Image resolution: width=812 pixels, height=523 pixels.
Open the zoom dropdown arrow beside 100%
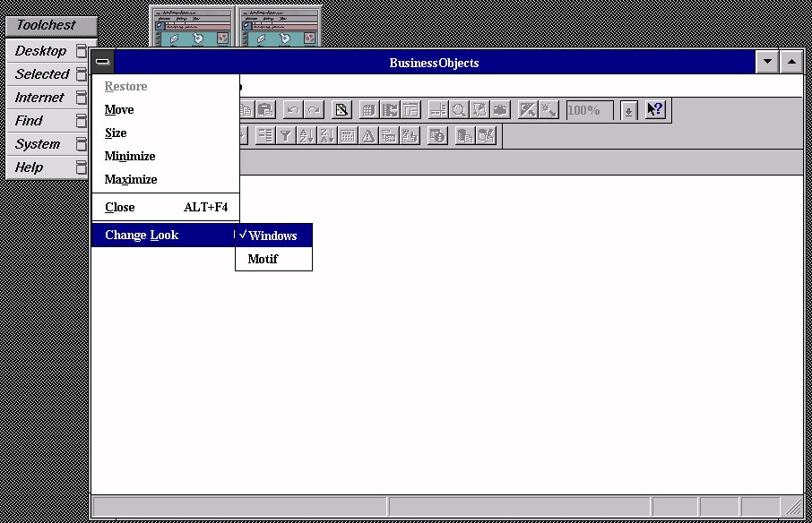(x=628, y=110)
